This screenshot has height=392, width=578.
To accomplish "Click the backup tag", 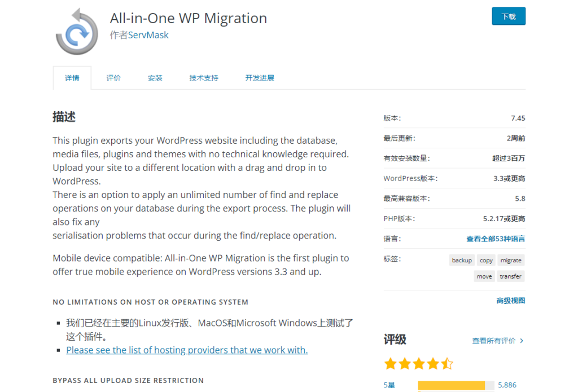I will tap(462, 260).
